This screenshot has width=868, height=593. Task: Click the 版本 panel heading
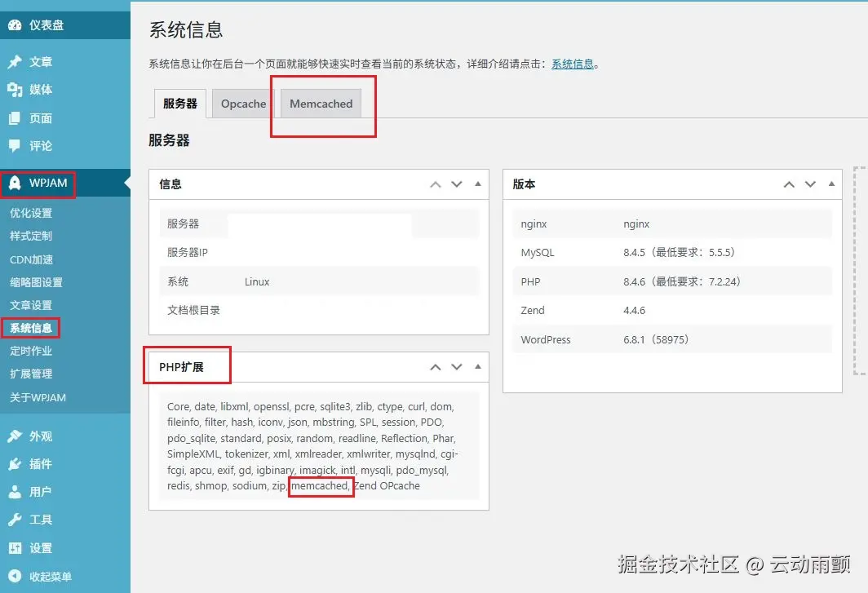tap(524, 184)
